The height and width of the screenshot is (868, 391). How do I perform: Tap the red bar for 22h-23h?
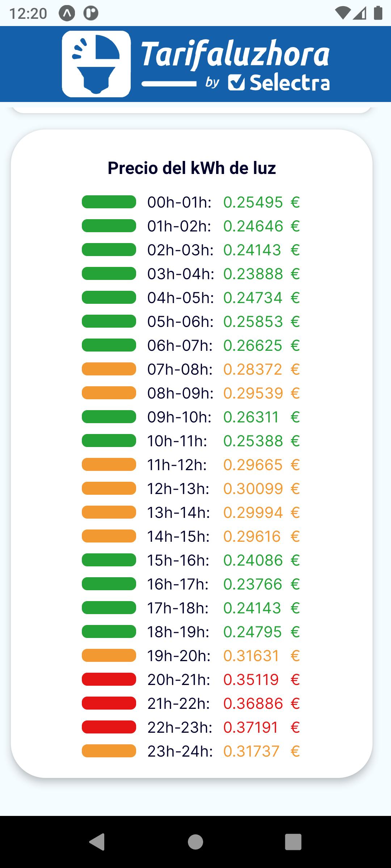pos(109,727)
